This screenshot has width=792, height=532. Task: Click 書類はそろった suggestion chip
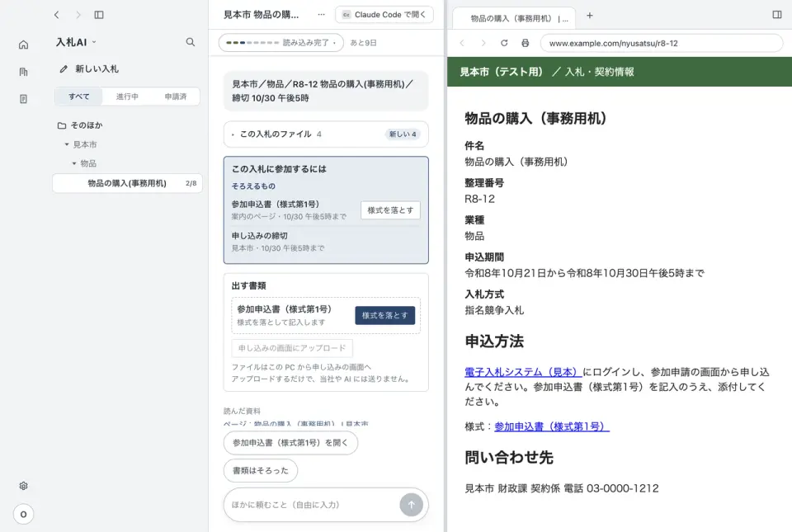(x=261, y=470)
